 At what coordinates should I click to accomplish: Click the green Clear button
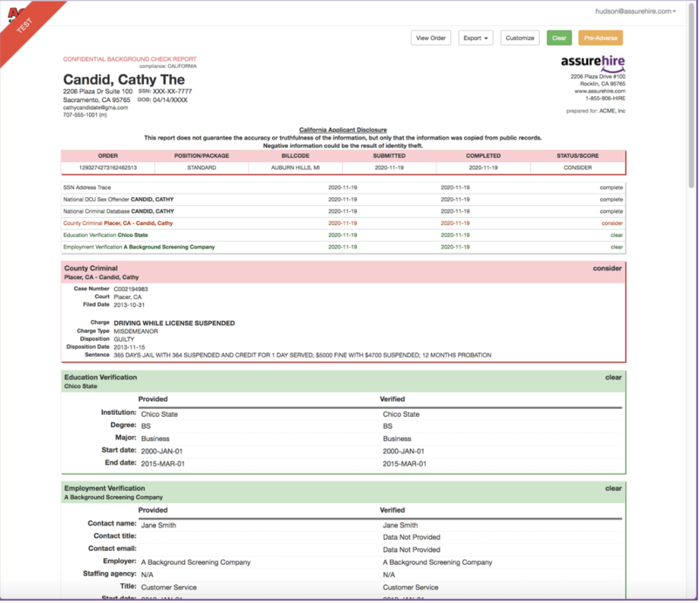point(559,38)
